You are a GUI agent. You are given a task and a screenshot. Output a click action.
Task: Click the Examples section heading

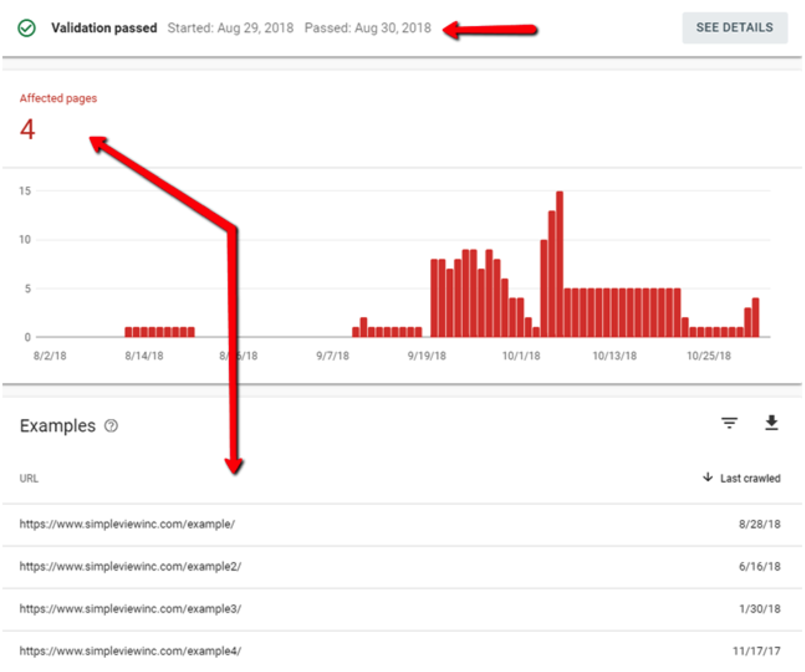coord(58,426)
